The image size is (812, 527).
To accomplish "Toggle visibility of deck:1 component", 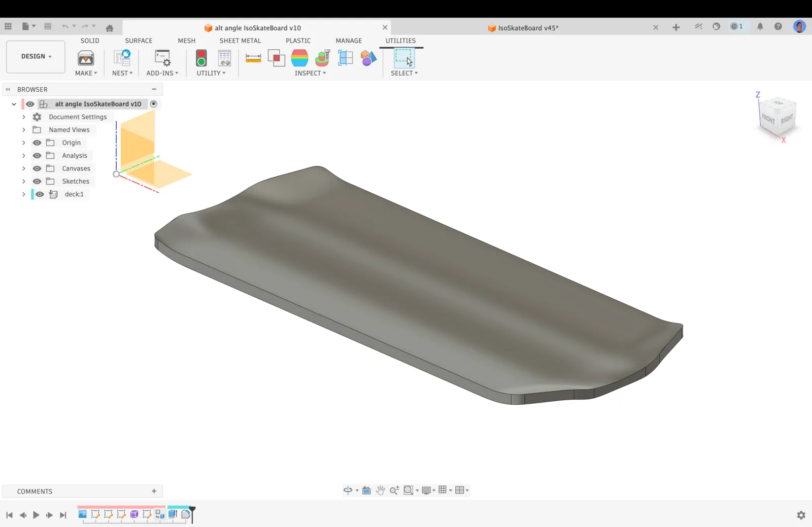I will point(40,194).
